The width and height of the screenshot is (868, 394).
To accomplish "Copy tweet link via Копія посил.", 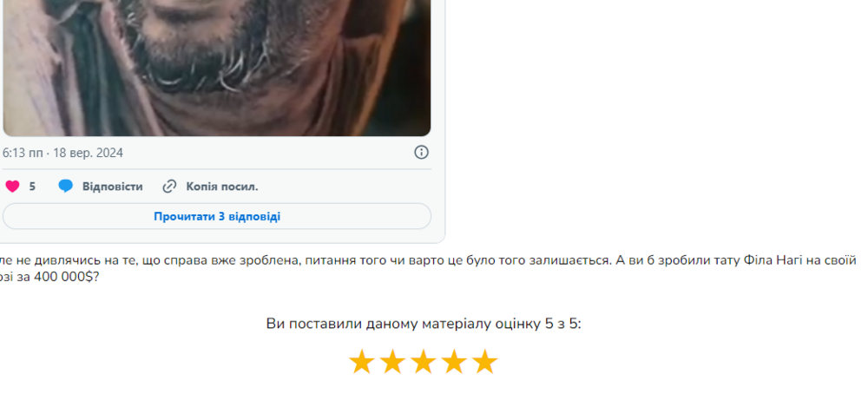I will pos(222,187).
